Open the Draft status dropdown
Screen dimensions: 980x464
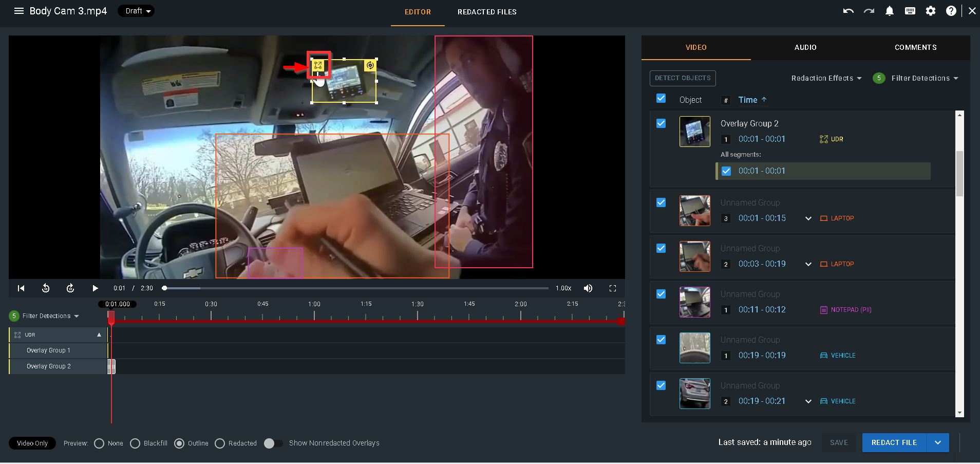[x=136, y=11]
